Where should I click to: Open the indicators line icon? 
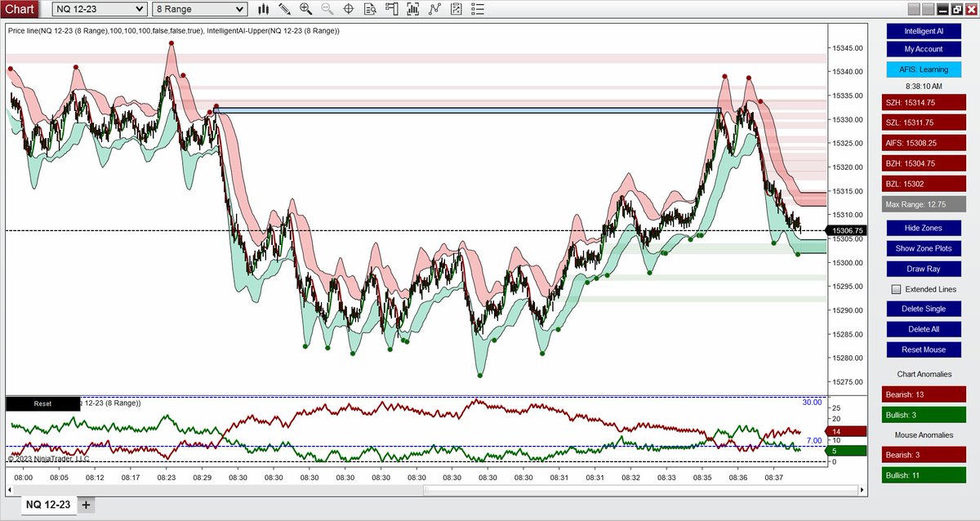coord(434,9)
